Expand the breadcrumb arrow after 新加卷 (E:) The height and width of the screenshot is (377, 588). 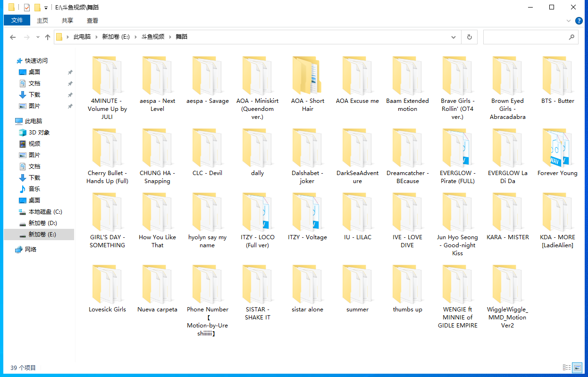coord(135,37)
